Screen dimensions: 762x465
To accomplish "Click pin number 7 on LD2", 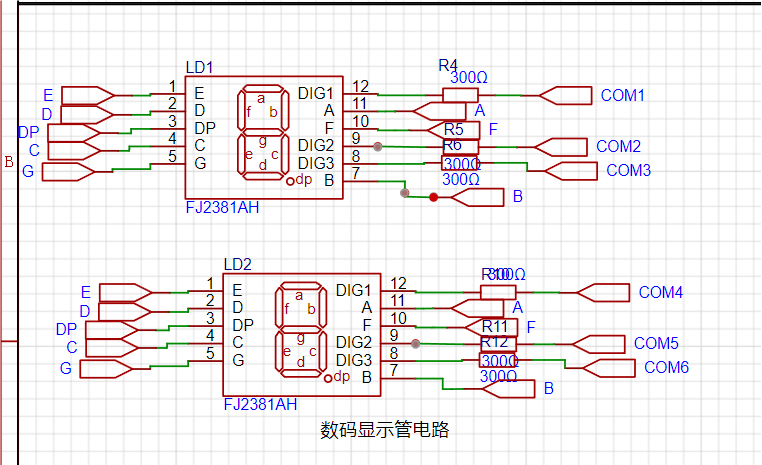I will tap(394, 370).
